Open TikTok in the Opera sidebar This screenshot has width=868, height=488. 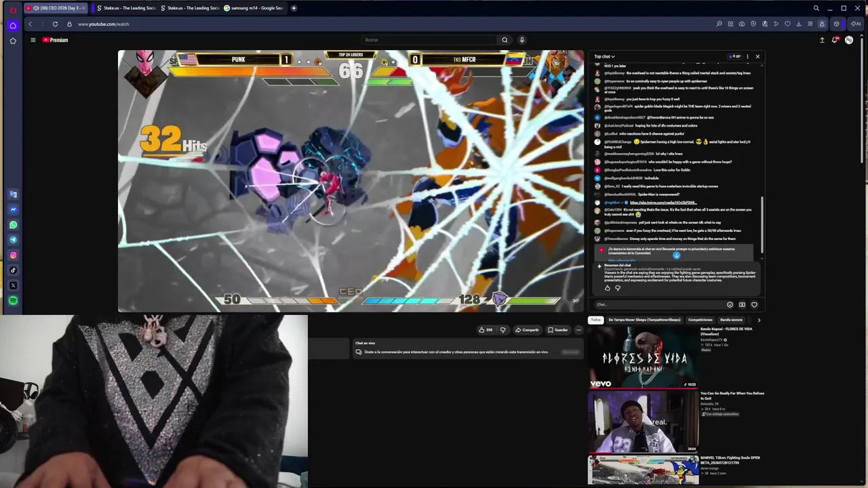13,270
